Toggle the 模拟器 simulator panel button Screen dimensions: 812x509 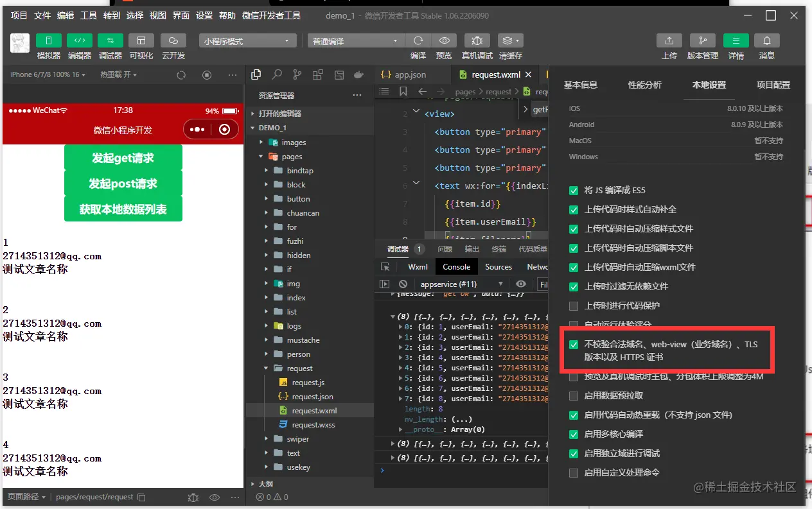(x=49, y=40)
